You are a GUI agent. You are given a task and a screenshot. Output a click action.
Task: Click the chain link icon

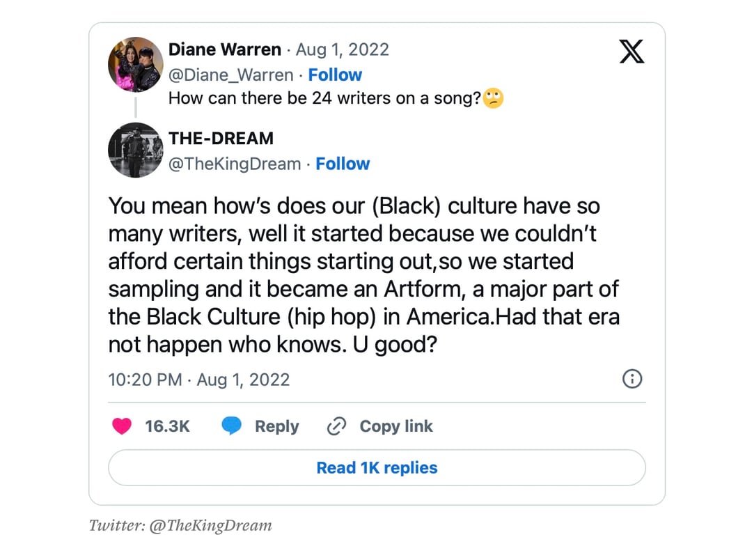pos(337,426)
